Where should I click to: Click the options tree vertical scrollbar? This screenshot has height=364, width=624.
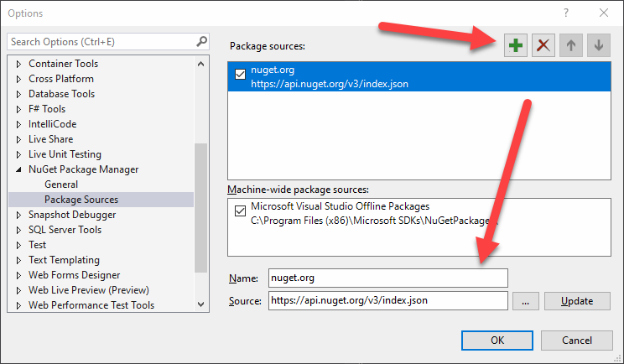[200, 218]
